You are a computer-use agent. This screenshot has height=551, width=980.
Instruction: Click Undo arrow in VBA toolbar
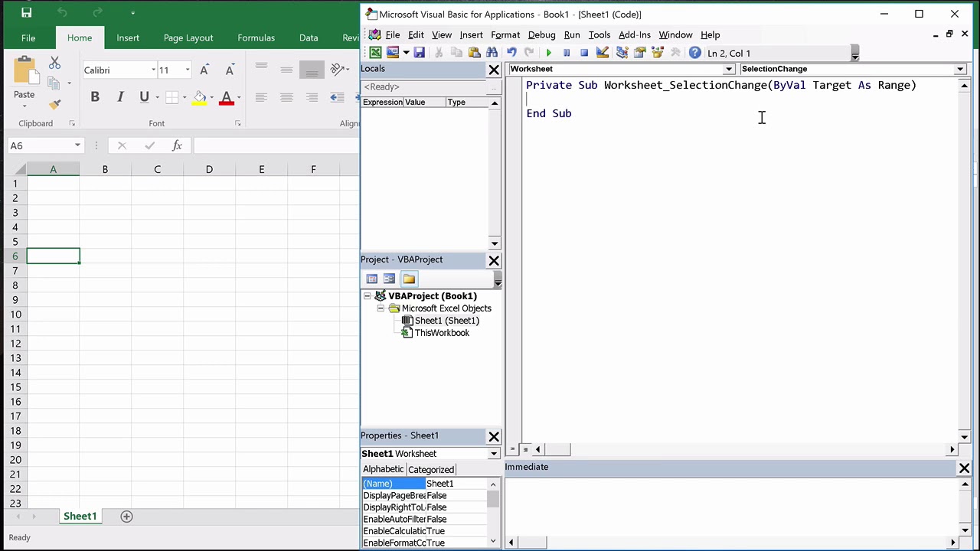(511, 53)
